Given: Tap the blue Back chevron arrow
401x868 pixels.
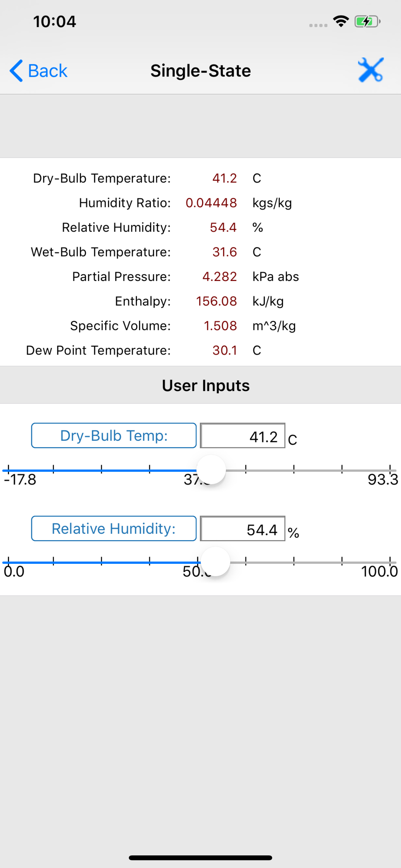Looking at the screenshot, I should point(16,71).
